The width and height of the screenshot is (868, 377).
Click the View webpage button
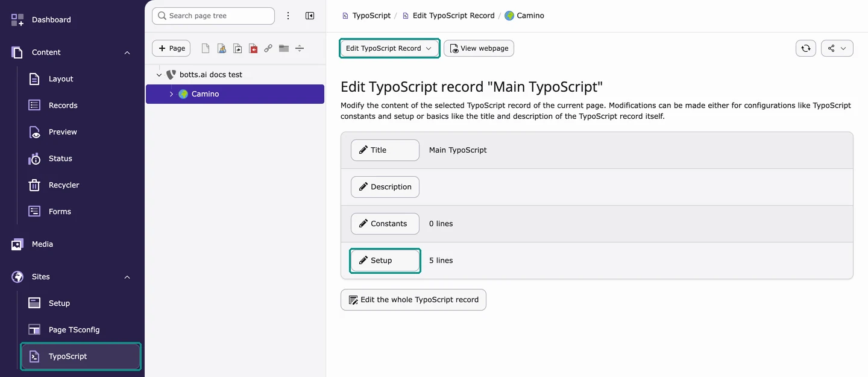tap(479, 48)
